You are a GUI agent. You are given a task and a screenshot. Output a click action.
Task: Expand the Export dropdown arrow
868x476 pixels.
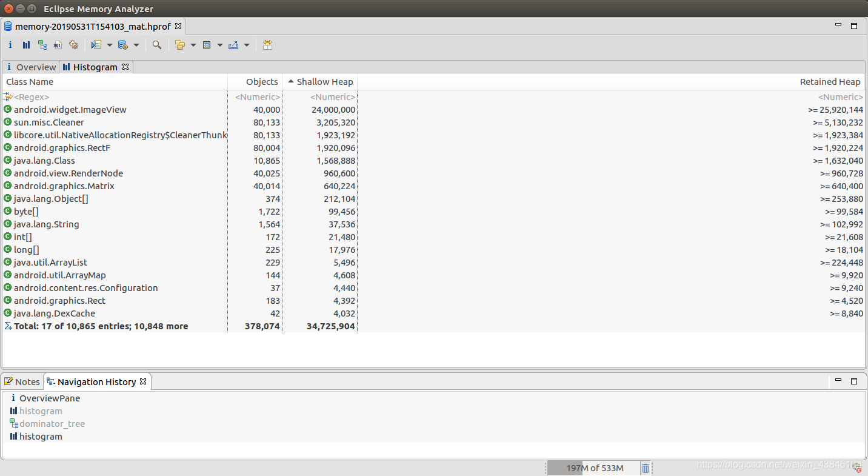(x=247, y=45)
